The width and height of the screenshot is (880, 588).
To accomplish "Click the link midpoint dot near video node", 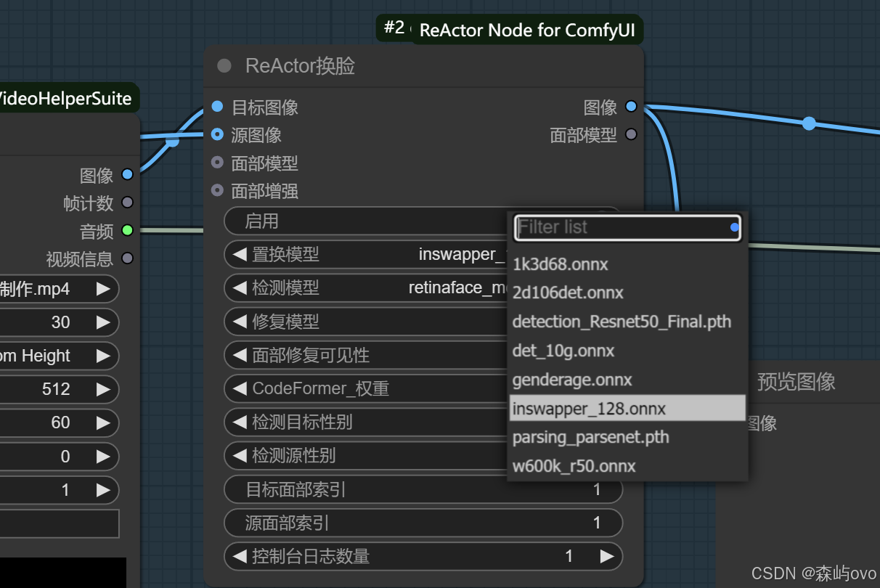I will click(x=172, y=140).
